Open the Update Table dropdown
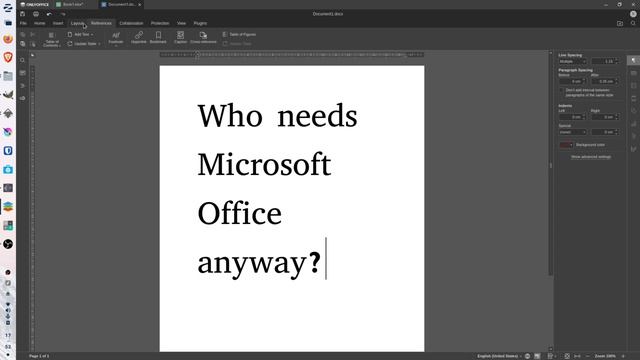The image size is (640, 360). click(x=84, y=44)
